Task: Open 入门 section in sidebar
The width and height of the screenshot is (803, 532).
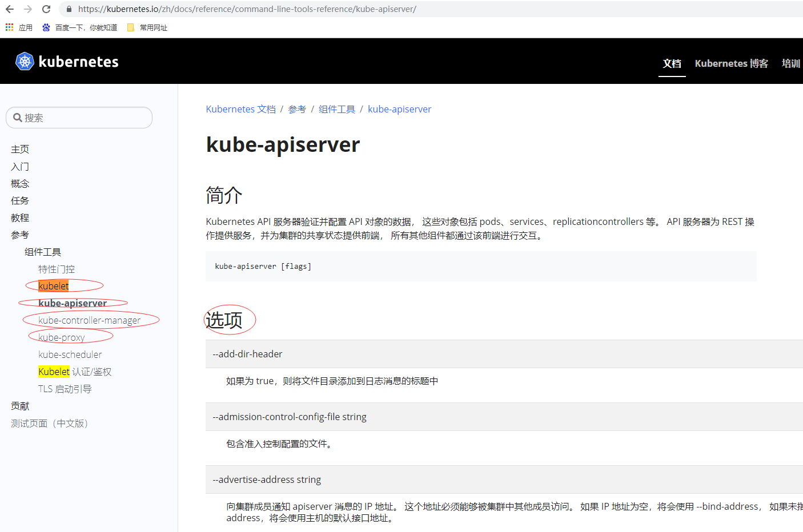Action: 20,166
